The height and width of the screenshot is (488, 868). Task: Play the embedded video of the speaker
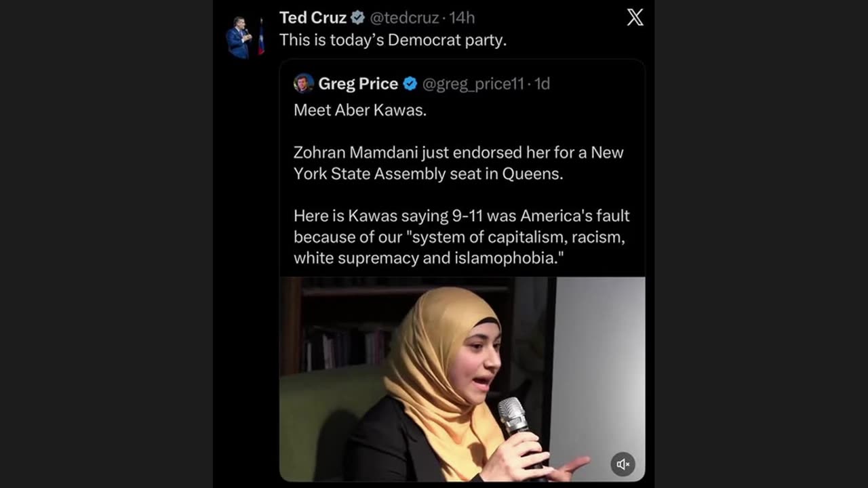[x=462, y=379]
